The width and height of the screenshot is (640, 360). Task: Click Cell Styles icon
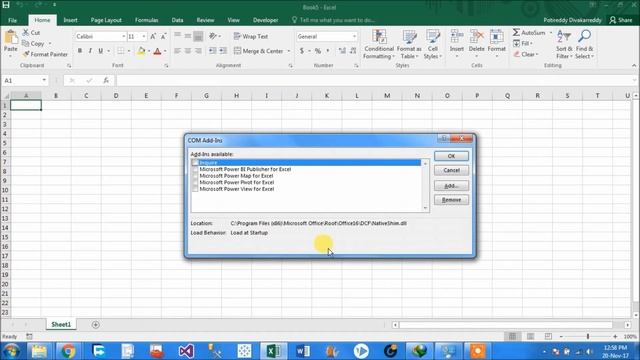point(432,37)
